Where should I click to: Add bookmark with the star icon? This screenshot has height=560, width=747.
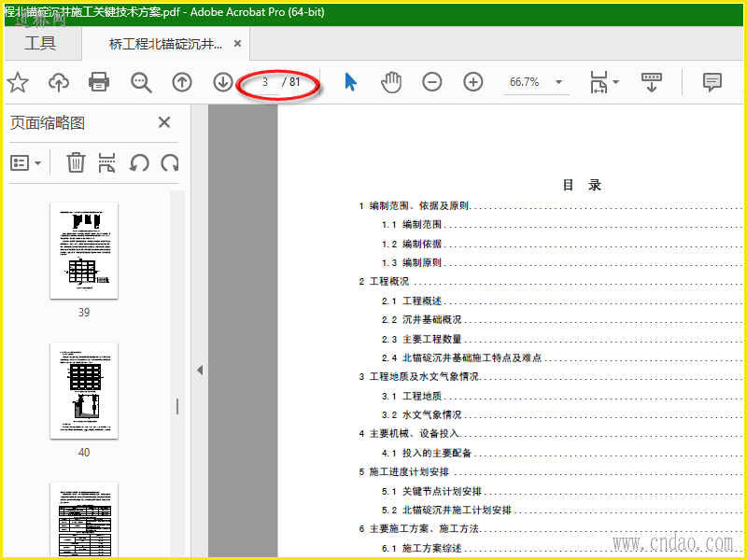click(18, 82)
